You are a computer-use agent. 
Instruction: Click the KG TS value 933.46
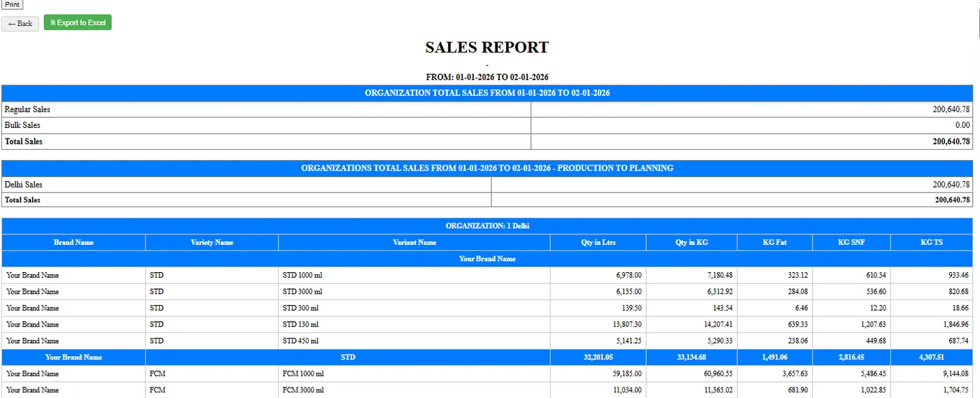pos(958,275)
